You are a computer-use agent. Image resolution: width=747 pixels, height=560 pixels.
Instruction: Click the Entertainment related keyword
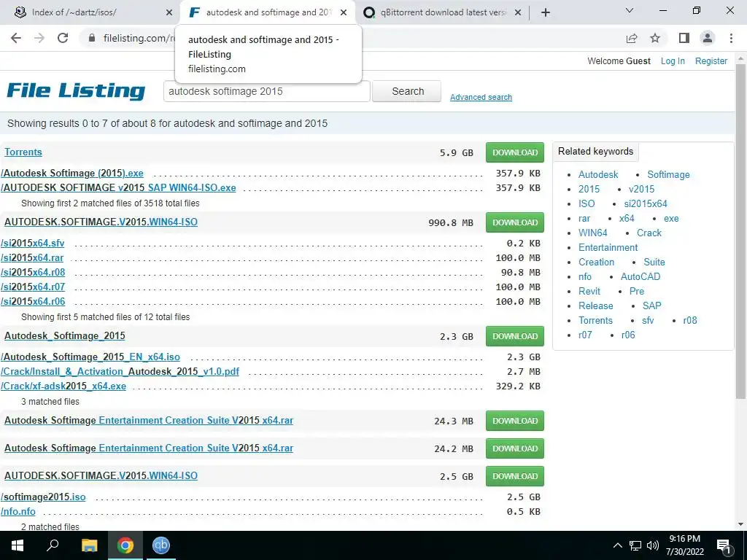coord(608,248)
